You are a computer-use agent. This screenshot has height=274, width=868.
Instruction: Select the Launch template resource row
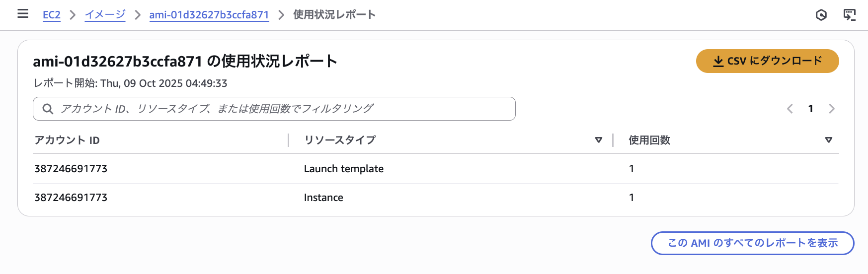[343, 169]
